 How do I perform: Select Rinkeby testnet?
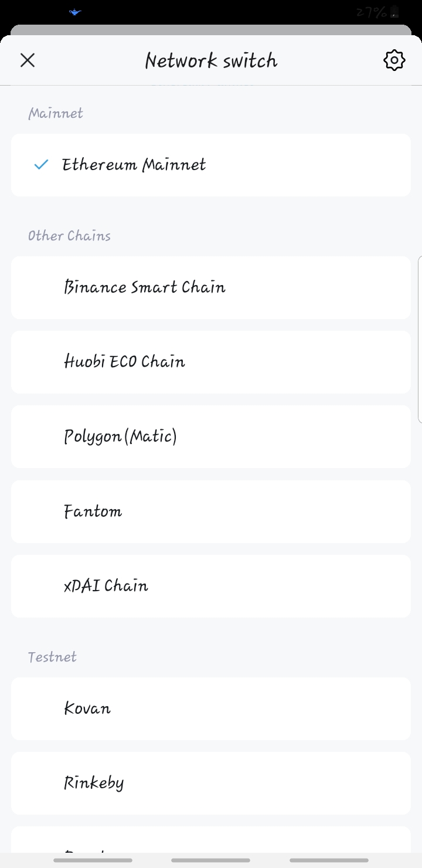(x=211, y=783)
